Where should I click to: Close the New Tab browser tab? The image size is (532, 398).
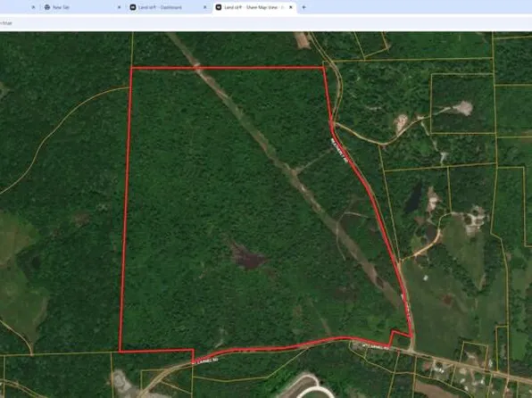coord(119,7)
